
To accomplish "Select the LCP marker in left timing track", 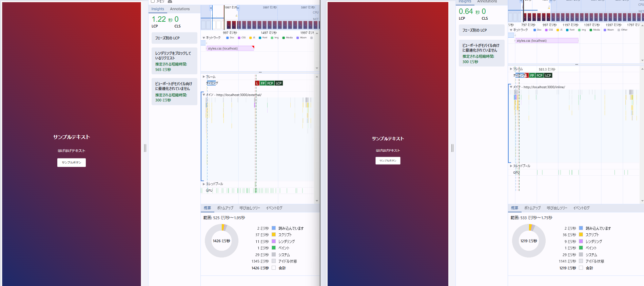I will point(278,83).
